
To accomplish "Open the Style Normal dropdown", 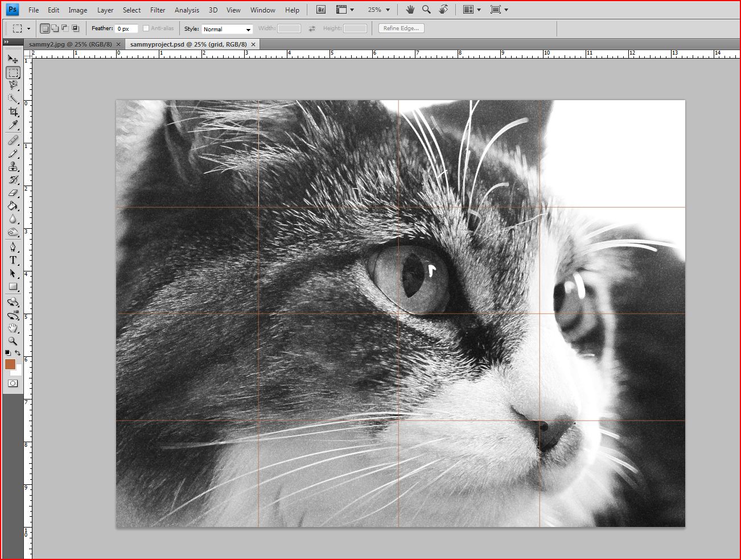I will (227, 29).
